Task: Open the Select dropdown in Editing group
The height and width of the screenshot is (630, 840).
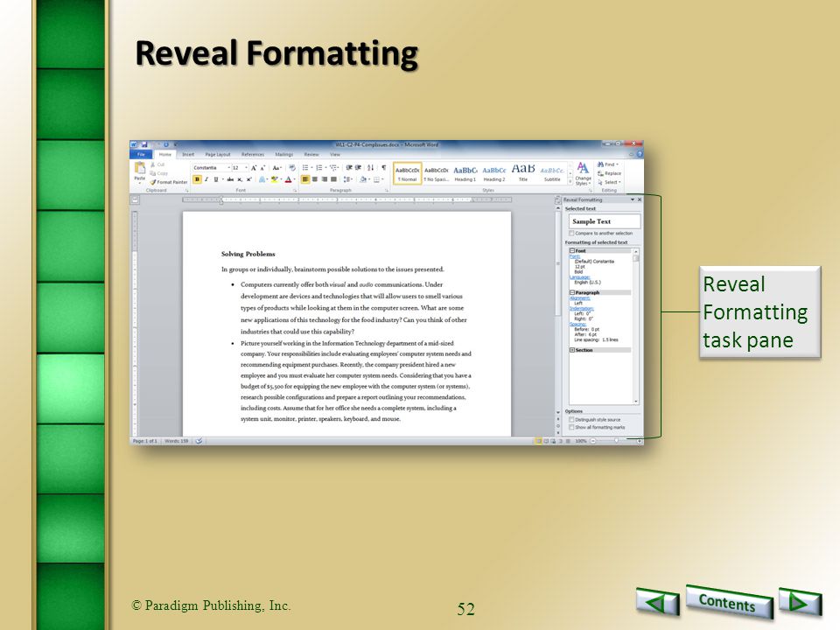Action: click(x=609, y=182)
